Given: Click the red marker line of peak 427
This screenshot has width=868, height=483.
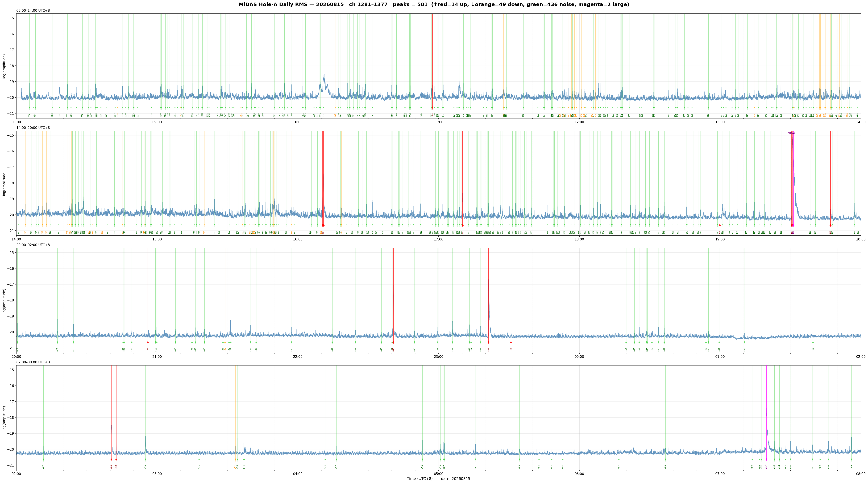Looking at the screenshot, I should point(148,296).
